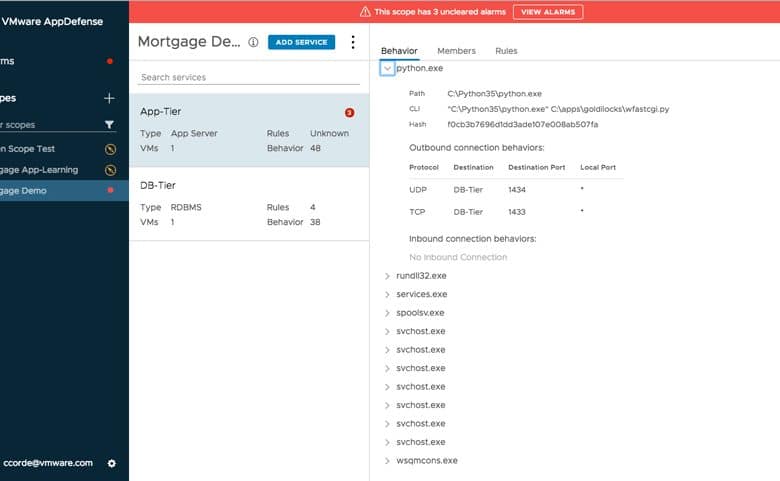Click the path C:\Python35\python.exe value

(x=494, y=94)
